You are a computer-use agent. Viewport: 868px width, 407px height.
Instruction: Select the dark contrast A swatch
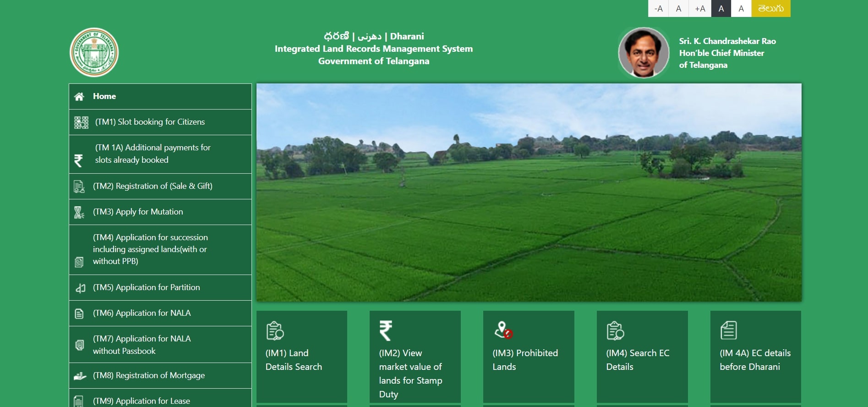[721, 8]
